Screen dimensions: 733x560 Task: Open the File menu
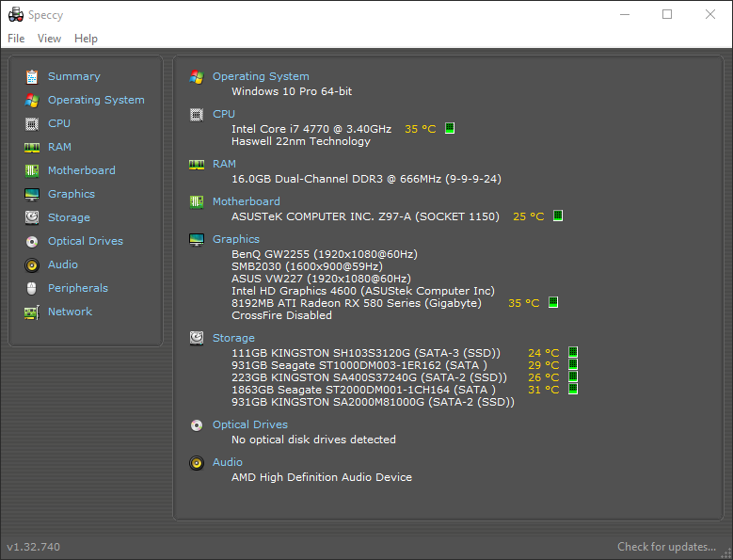tap(16, 39)
